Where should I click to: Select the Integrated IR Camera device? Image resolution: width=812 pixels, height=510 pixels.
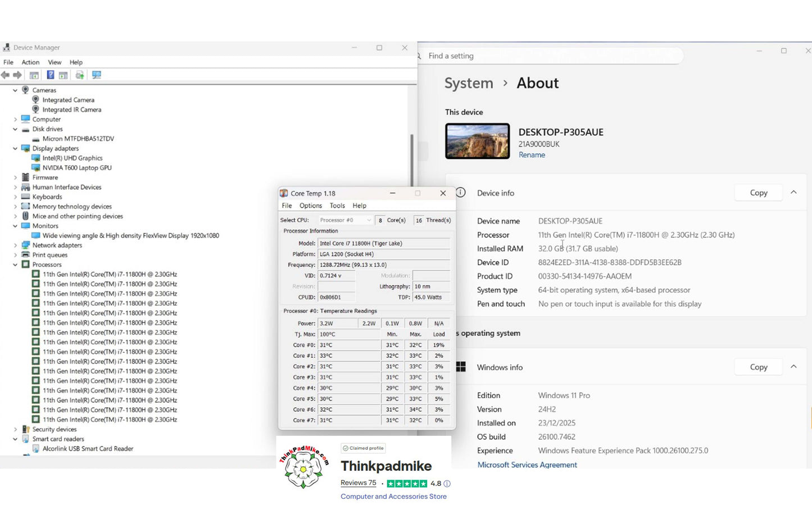click(71, 110)
